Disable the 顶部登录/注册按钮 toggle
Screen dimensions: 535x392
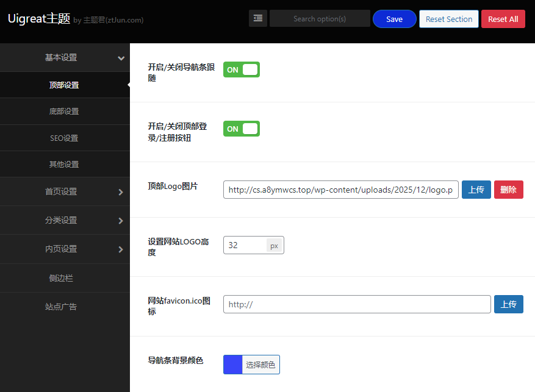(x=241, y=129)
